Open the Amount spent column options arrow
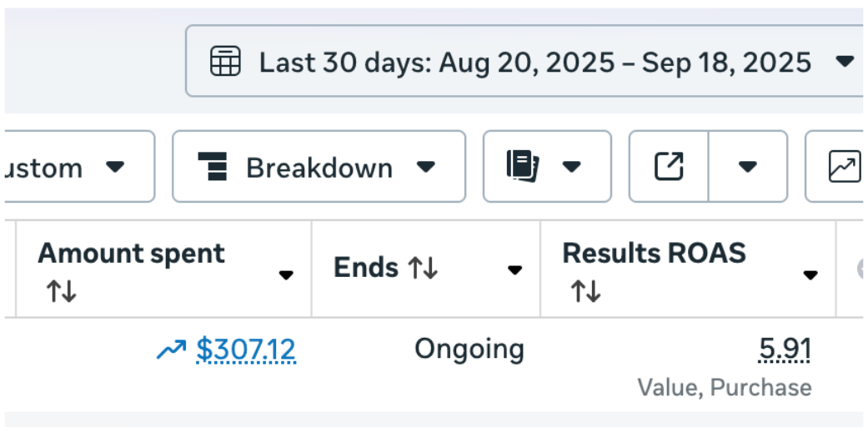Screen dimensions: 868x428 point(286,275)
